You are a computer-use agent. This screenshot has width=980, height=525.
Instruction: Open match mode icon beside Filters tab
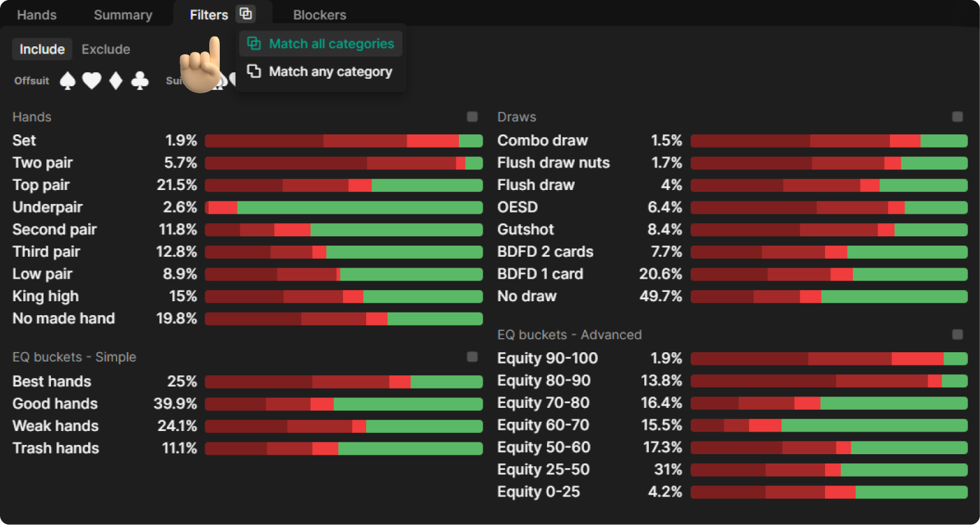pyautogui.click(x=246, y=14)
